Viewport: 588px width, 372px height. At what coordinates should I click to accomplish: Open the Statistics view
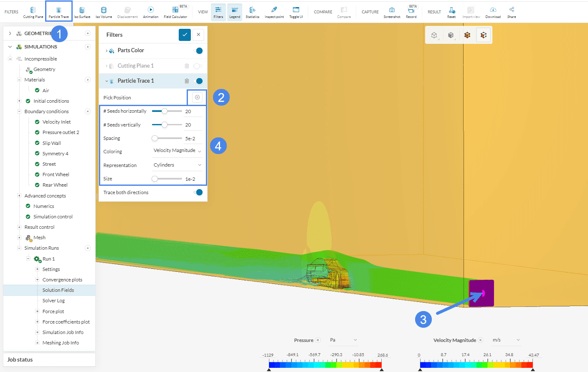pyautogui.click(x=252, y=12)
